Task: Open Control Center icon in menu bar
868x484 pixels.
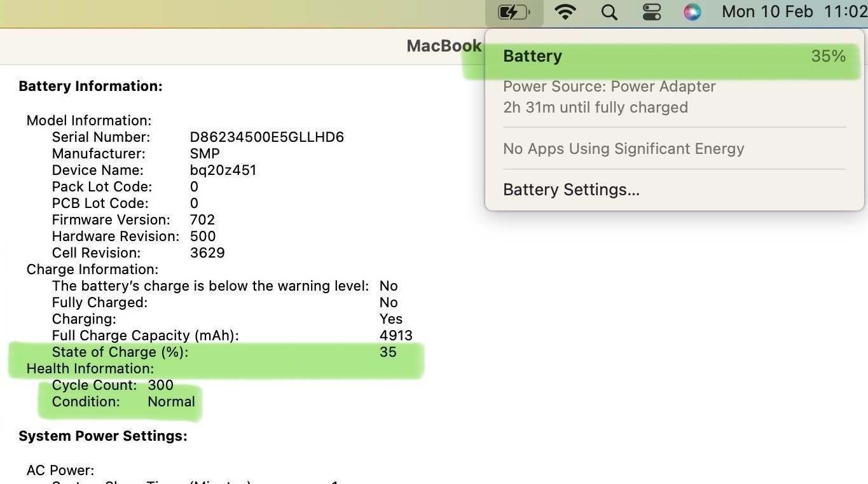Action: pos(652,12)
